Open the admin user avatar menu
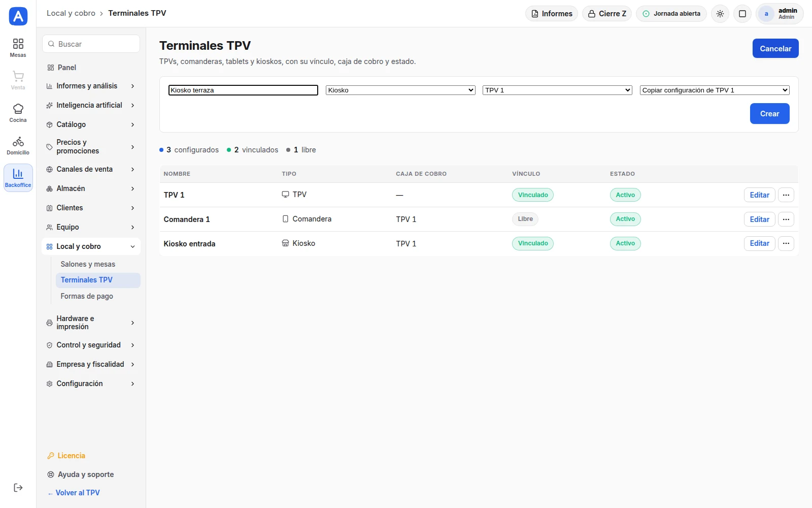Viewport: 812px width, 508px height. click(780, 14)
